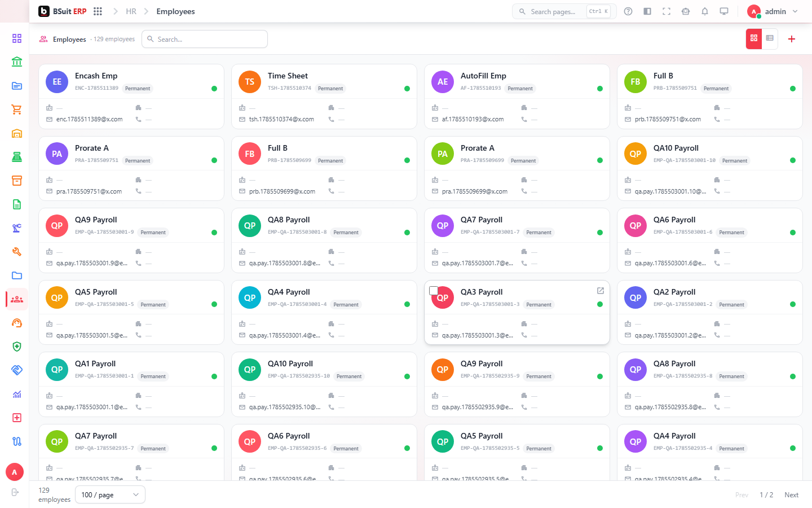
Task: Tick the checkbox on the QA3 Payroll card
Action: coord(434,291)
